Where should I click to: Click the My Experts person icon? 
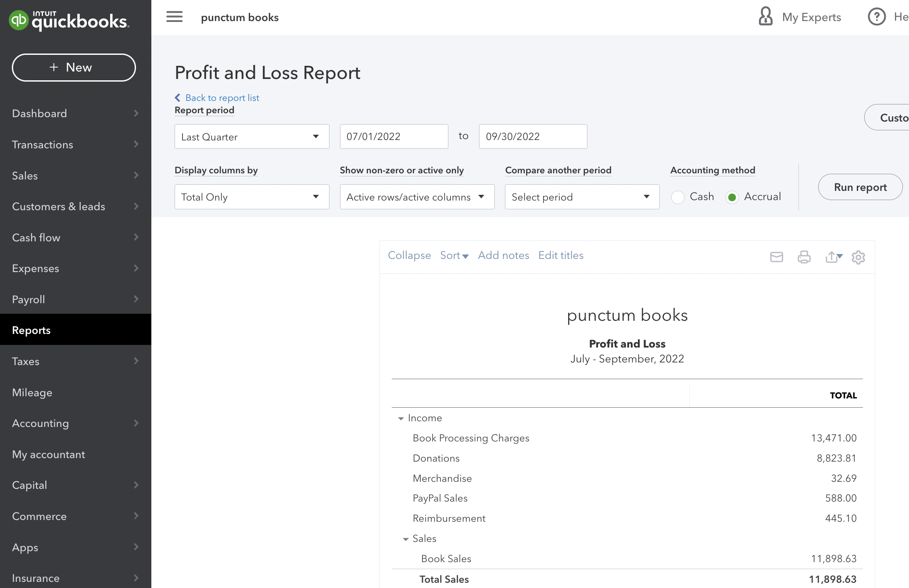[766, 17]
